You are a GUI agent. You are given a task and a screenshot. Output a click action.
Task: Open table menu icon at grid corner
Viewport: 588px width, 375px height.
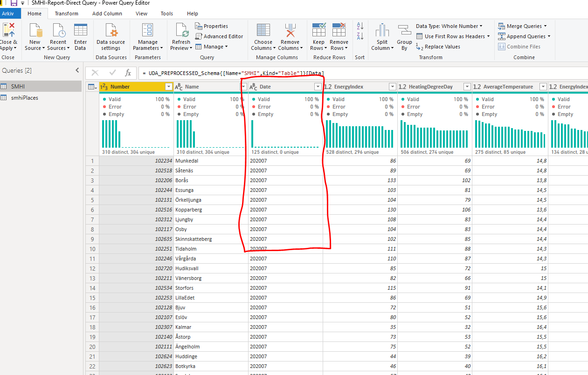click(x=92, y=87)
